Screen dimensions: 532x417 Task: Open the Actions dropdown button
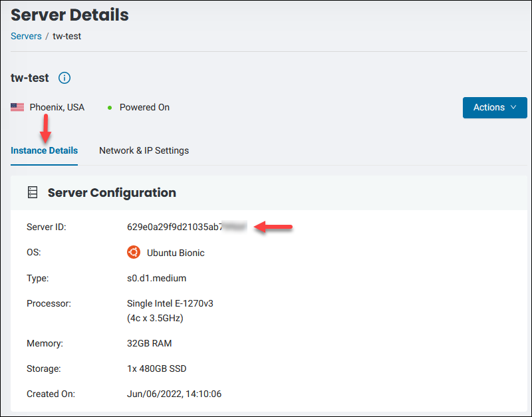(x=495, y=108)
